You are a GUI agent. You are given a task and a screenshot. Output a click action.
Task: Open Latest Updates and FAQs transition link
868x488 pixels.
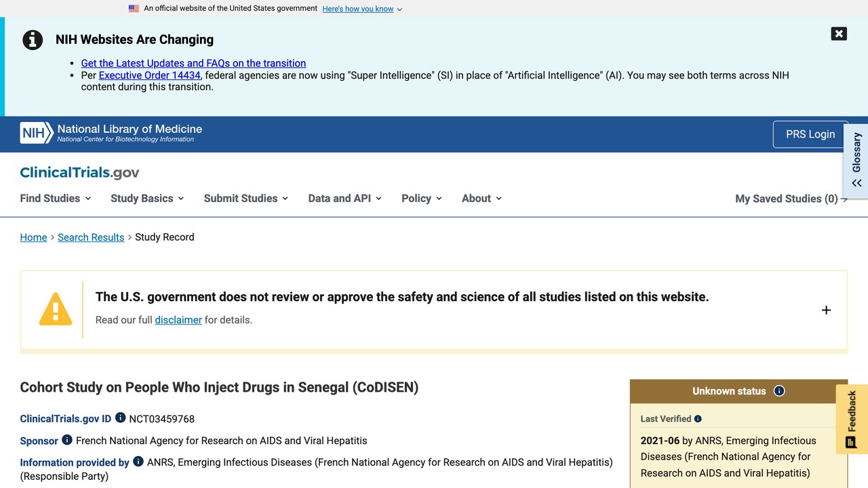pyautogui.click(x=193, y=63)
